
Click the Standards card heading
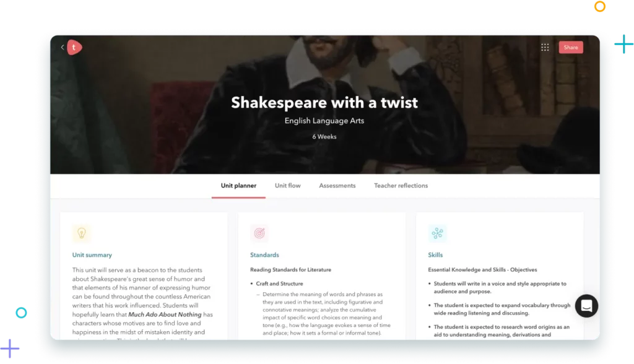click(x=264, y=255)
